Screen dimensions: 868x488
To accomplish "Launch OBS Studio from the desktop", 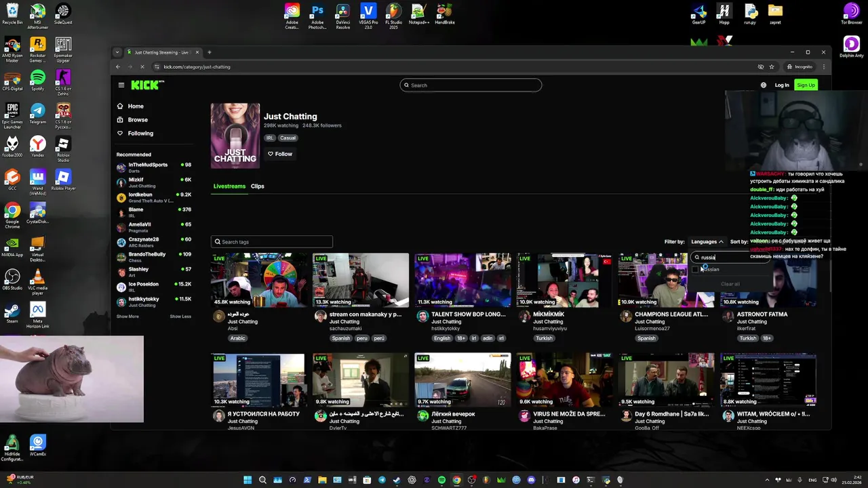I will (x=12, y=279).
